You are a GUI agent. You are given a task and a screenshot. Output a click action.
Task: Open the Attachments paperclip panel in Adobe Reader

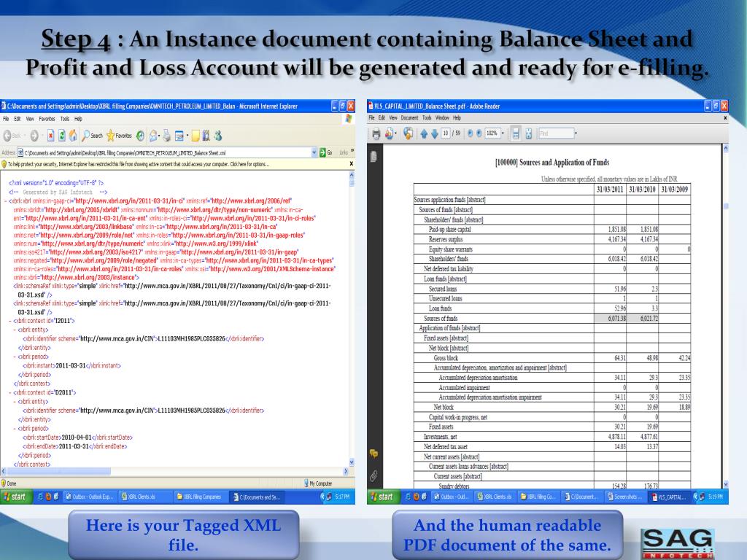(x=374, y=475)
